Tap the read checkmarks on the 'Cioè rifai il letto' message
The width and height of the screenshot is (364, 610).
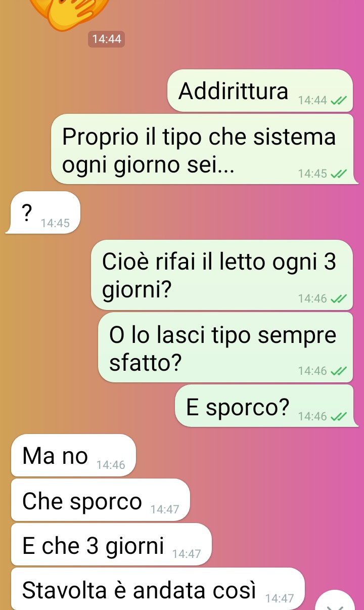(x=338, y=299)
